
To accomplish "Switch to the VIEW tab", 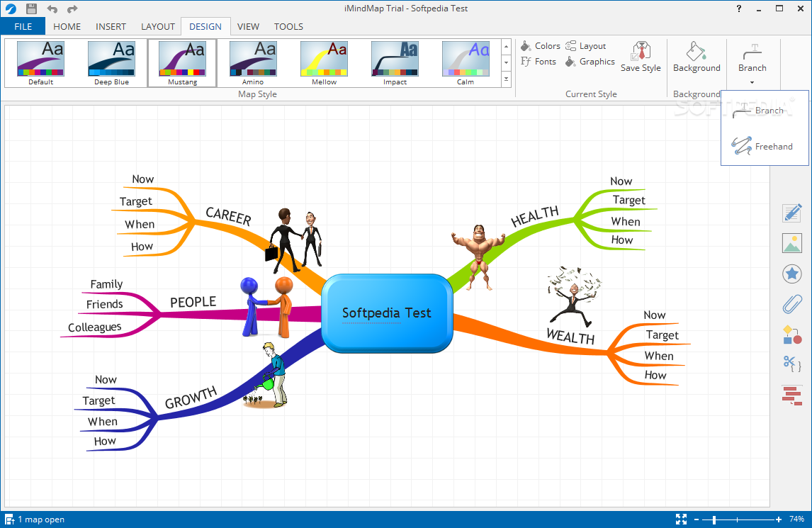I will [x=248, y=26].
